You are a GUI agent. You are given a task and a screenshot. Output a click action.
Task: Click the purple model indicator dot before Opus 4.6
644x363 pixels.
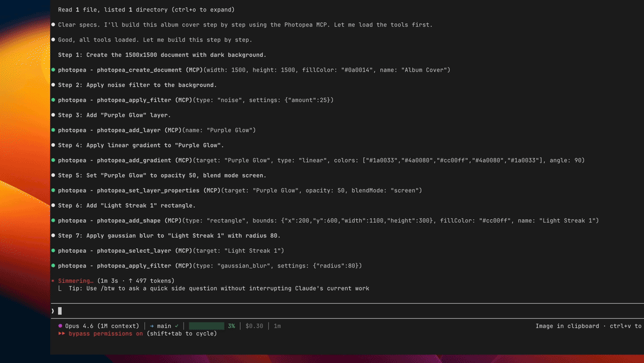[x=60, y=326]
